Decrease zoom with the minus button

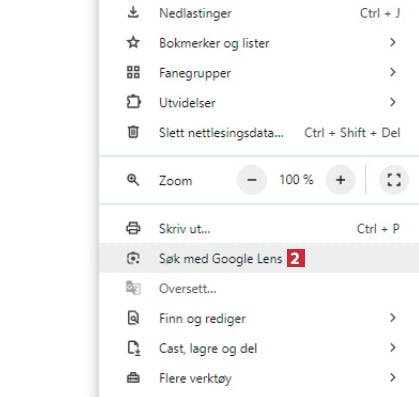(252, 180)
